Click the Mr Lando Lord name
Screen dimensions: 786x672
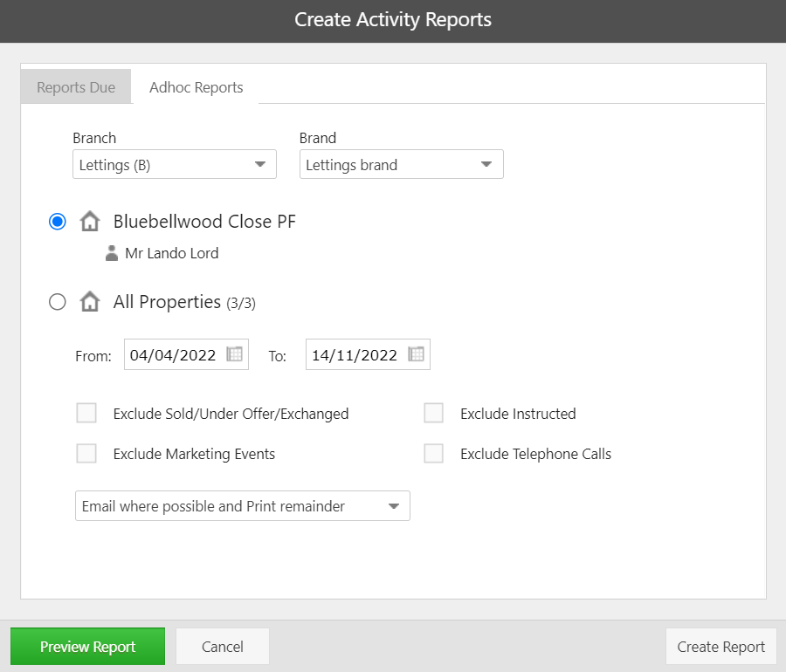172,253
